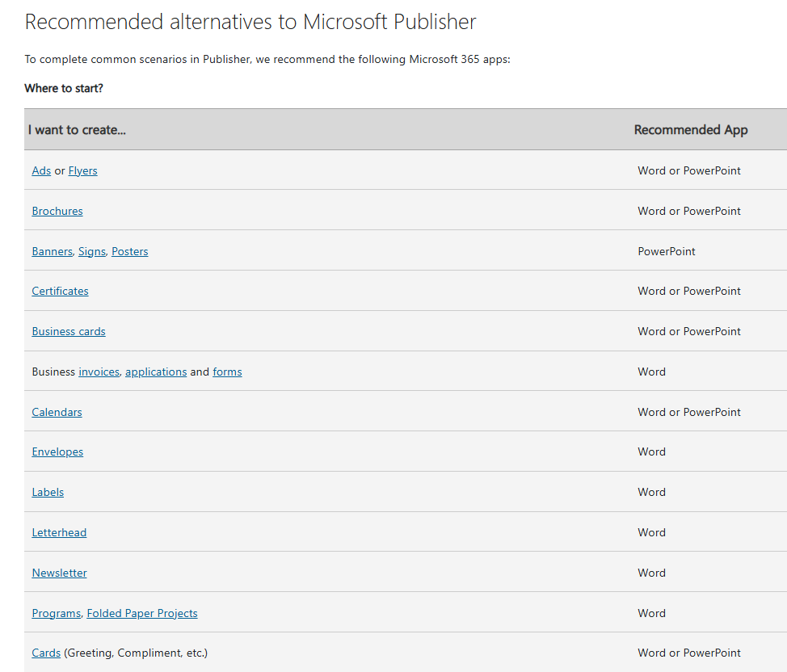Click the 'Recommended App' column header
This screenshot has height=672, width=787.
(x=691, y=130)
